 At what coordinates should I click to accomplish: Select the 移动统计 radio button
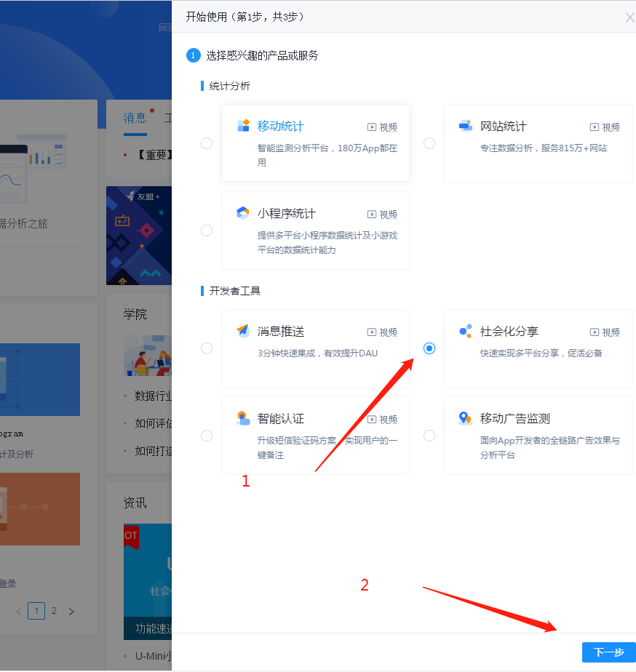click(x=207, y=143)
